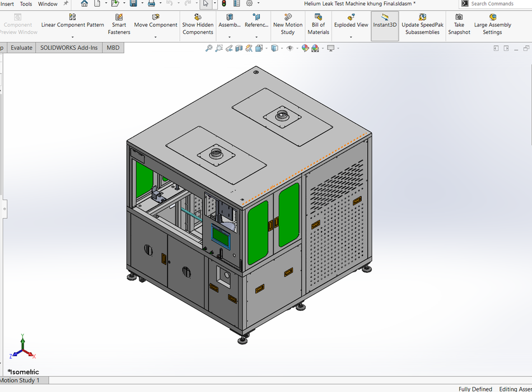Screen dimensions: 532x392
Task: Expand the Move Component dropdown arrow
Action: (156, 37)
